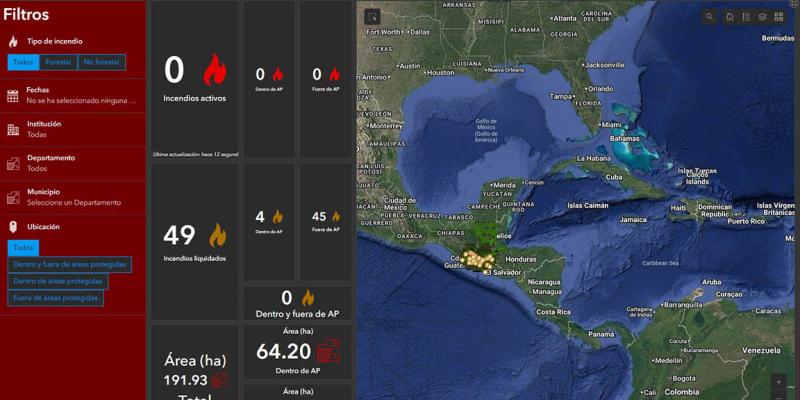Activate the rectangle select tool on map

372,17
